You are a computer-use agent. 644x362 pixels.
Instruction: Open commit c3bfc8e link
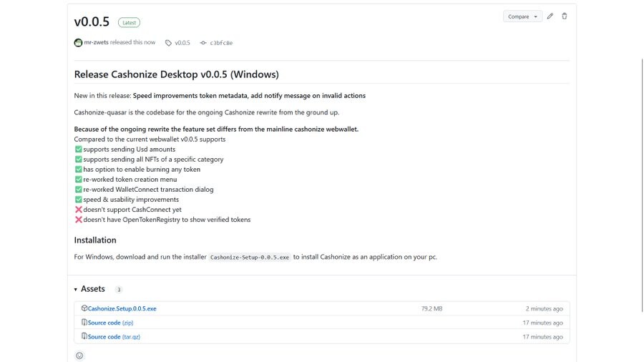221,43
